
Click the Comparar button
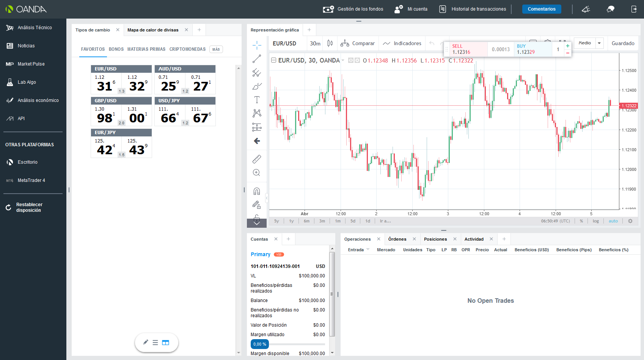[358, 44]
